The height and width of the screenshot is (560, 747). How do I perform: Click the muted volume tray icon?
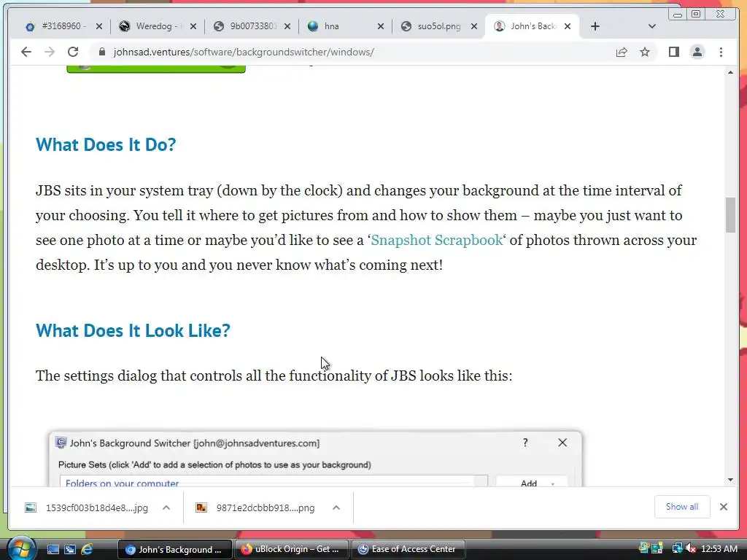(x=691, y=548)
